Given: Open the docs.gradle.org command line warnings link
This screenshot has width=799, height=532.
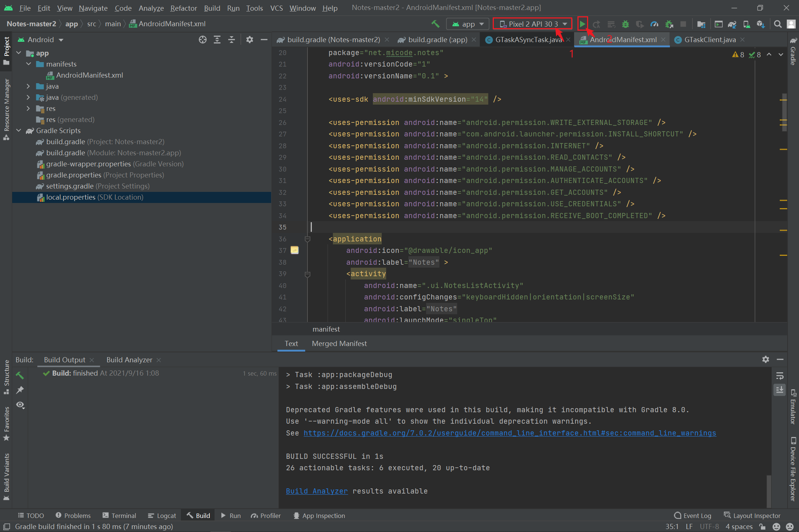Looking at the screenshot, I should tap(510, 433).
